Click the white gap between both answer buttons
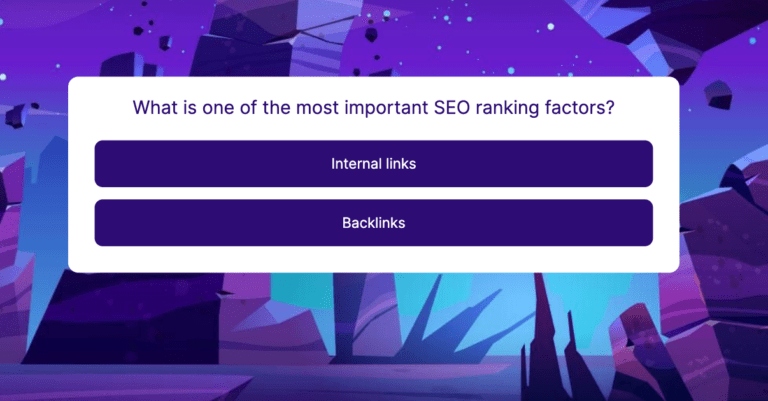This screenshot has width=768, height=401. pos(373,193)
